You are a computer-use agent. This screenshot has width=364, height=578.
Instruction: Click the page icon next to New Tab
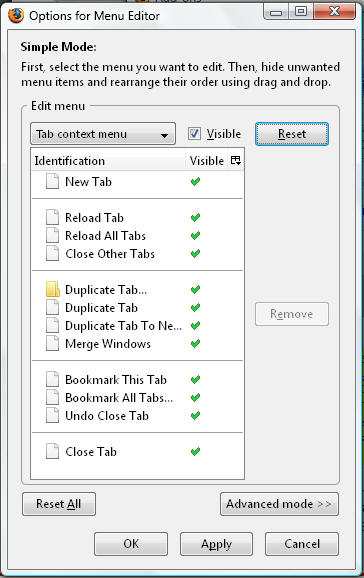pos(52,181)
